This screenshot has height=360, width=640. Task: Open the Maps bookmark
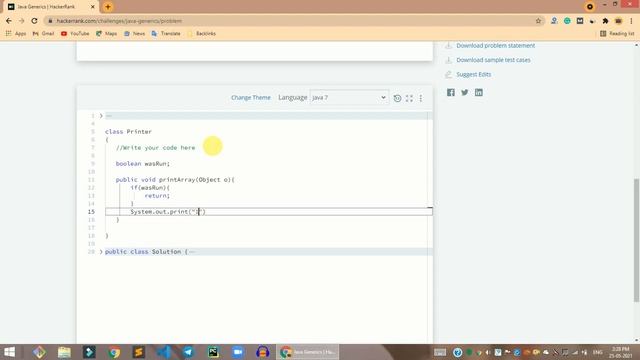click(107, 33)
